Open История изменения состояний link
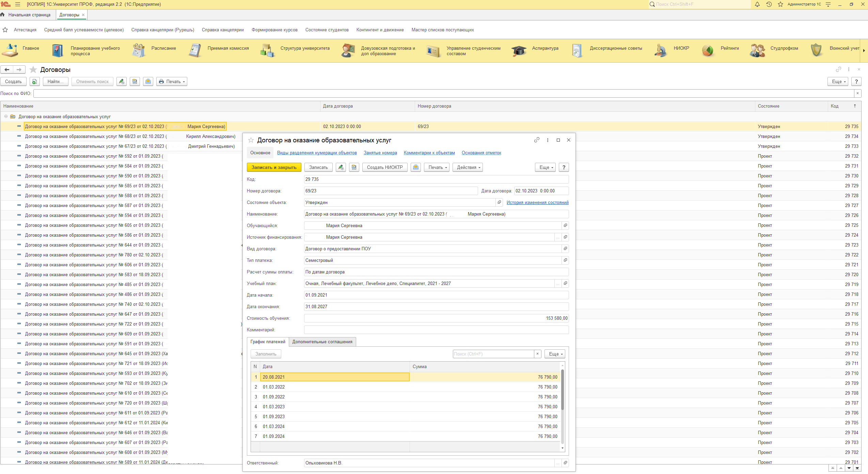Screen dimensions: 868x474 537,202
